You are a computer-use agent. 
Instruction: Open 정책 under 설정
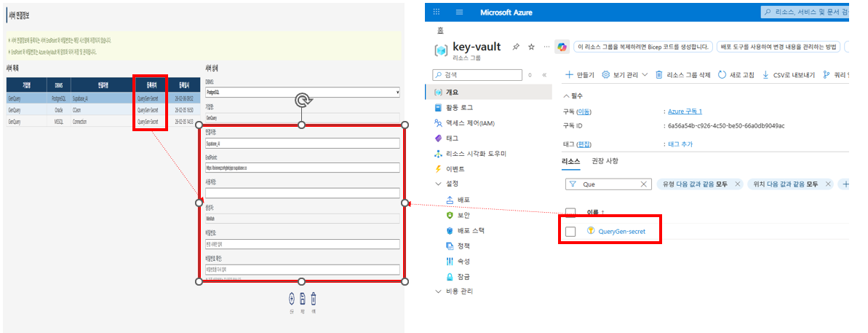click(x=458, y=246)
